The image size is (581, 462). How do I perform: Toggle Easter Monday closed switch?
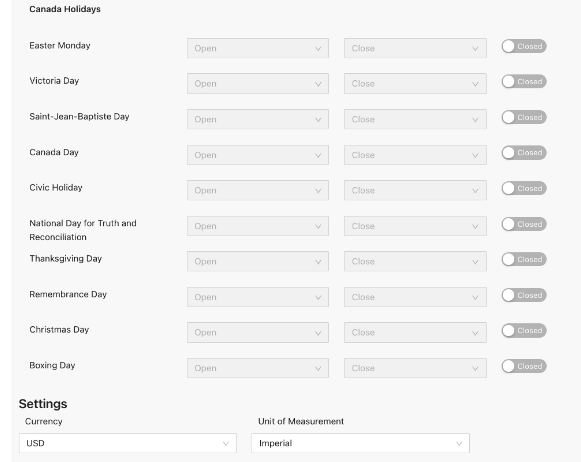524,46
